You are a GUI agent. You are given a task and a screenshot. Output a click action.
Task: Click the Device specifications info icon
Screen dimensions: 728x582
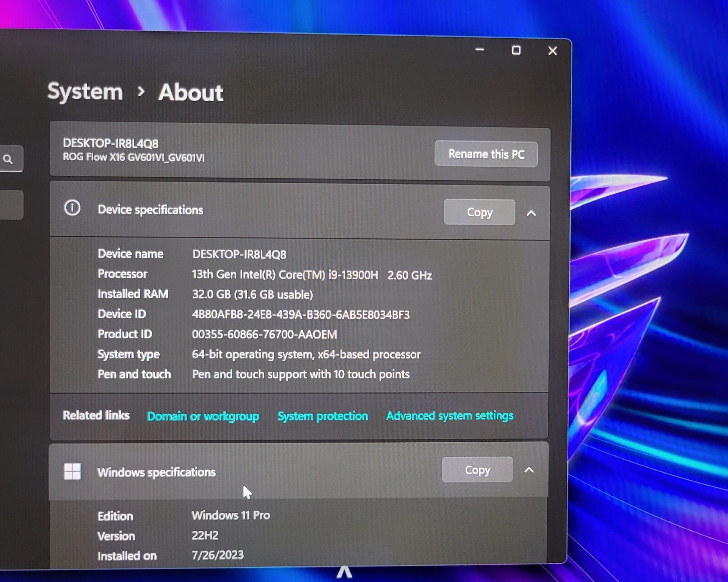click(72, 208)
